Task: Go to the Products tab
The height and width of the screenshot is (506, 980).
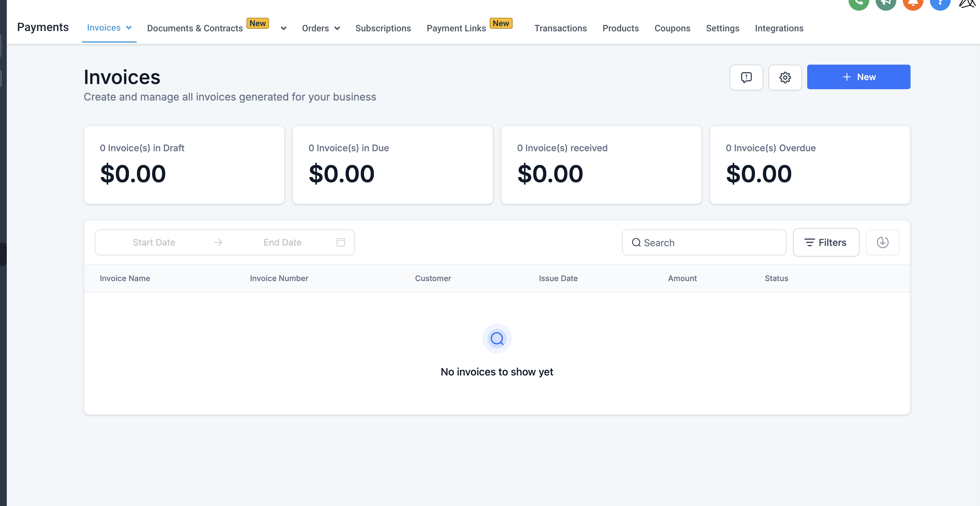Action: [x=620, y=28]
